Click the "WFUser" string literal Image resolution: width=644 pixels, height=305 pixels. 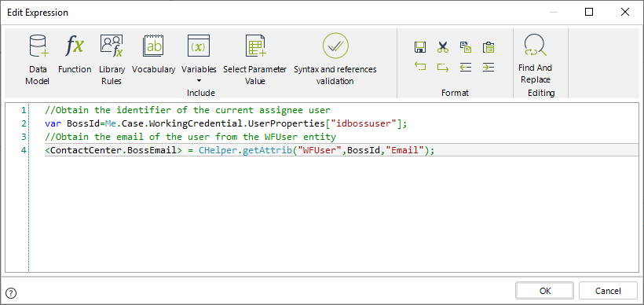click(x=320, y=150)
